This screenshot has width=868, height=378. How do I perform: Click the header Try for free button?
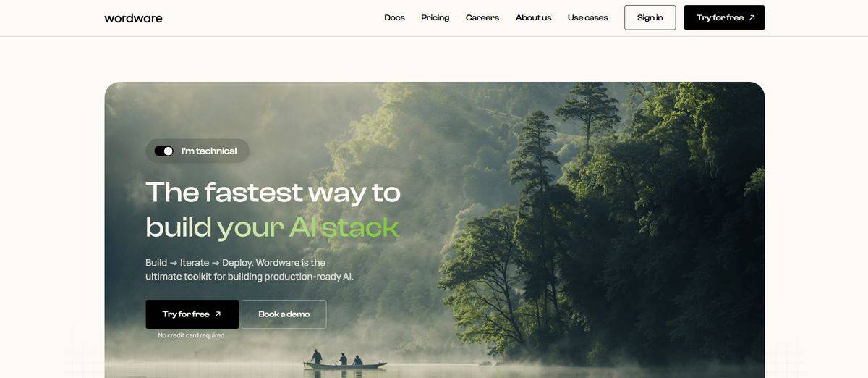click(x=724, y=17)
